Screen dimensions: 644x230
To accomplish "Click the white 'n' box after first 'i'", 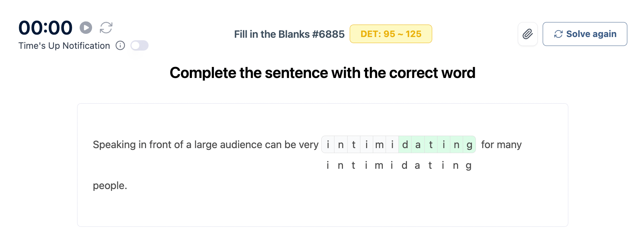I will [340, 145].
